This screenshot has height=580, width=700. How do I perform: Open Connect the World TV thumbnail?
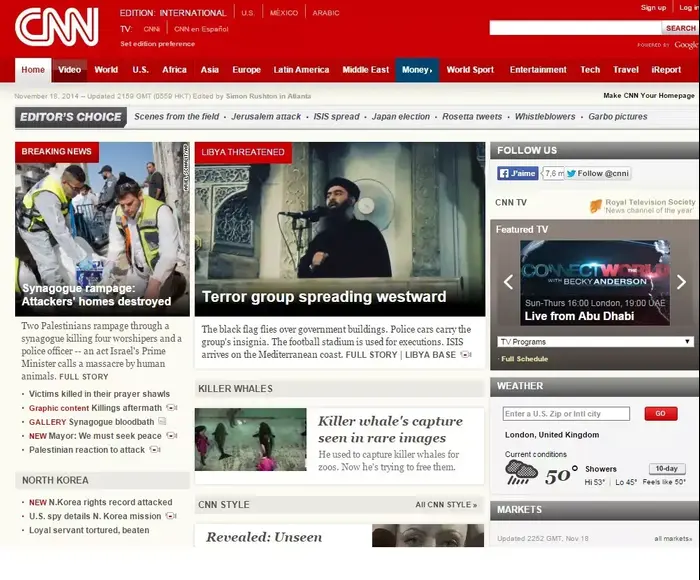pyautogui.click(x=595, y=283)
